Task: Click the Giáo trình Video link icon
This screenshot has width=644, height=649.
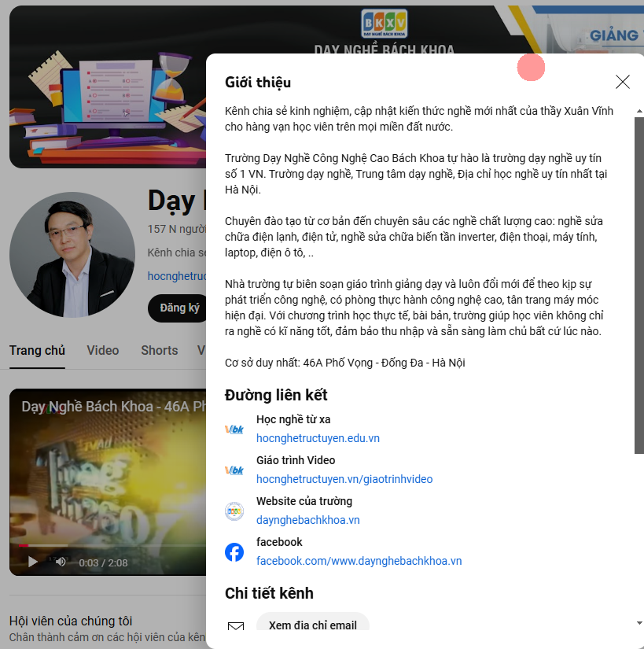Action: [x=234, y=470]
